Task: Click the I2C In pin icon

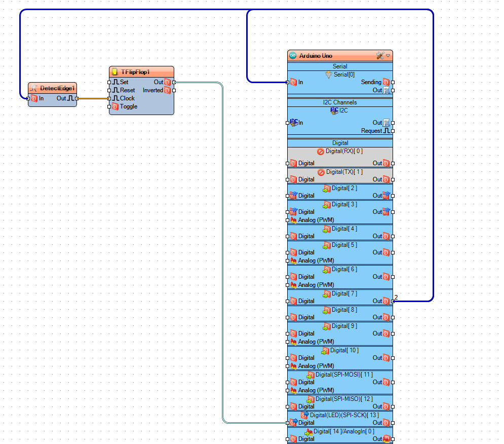Action: 294,123
